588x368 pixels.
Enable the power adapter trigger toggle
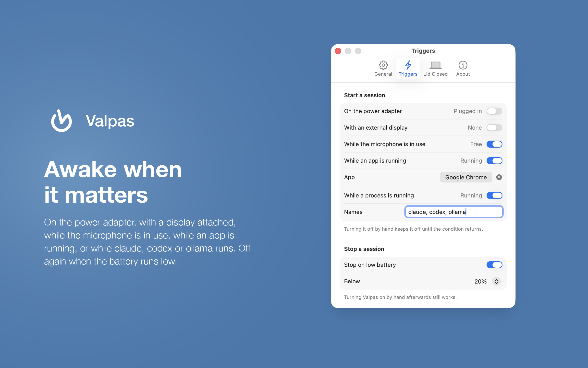[494, 111]
